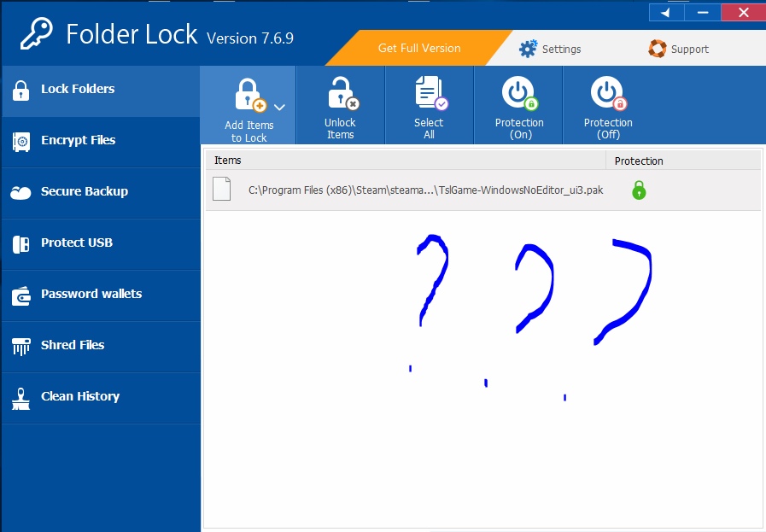Click the shredder icon beside Shred Files

pyautogui.click(x=21, y=347)
